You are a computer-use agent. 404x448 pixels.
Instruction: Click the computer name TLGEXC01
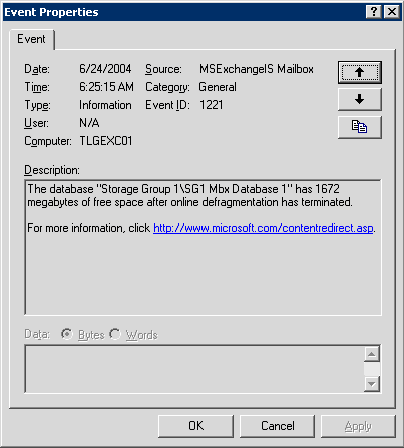(x=106, y=141)
